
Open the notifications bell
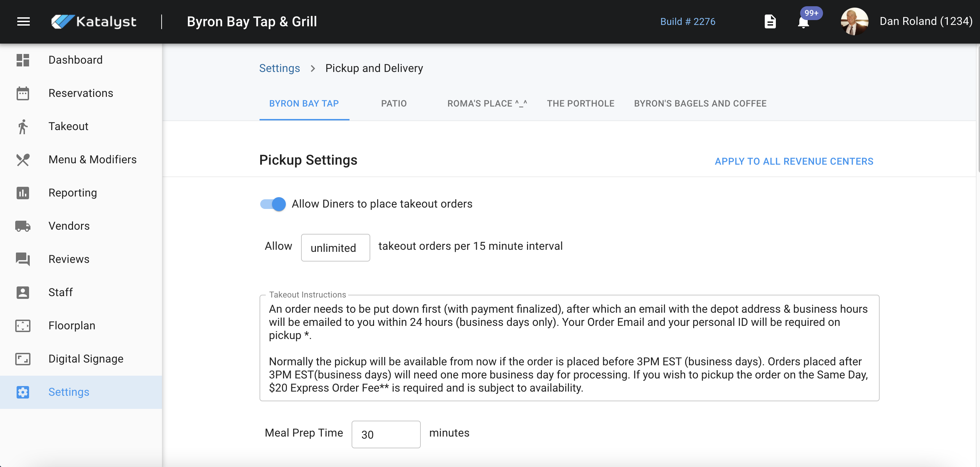[803, 22]
